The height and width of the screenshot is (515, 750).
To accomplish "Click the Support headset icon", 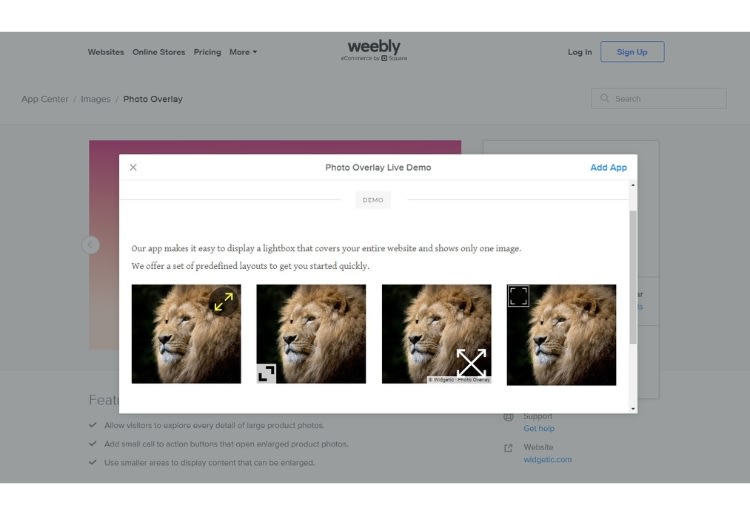I will (508, 417).
